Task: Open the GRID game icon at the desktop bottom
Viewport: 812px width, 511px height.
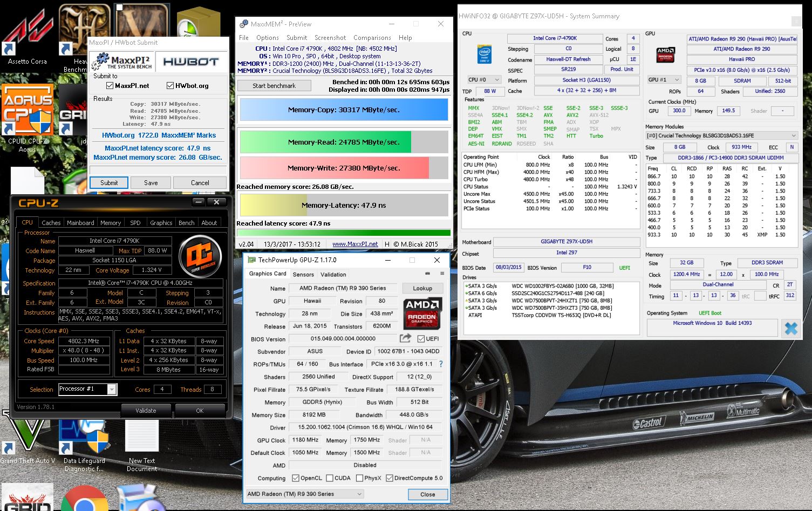Action: [27, 498]
